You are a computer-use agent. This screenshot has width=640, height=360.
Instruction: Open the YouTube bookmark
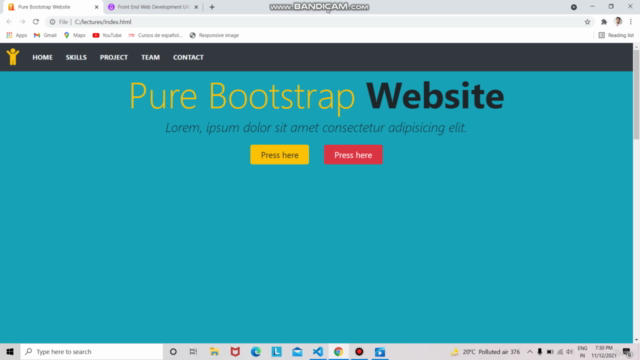[x=107, y=35]
